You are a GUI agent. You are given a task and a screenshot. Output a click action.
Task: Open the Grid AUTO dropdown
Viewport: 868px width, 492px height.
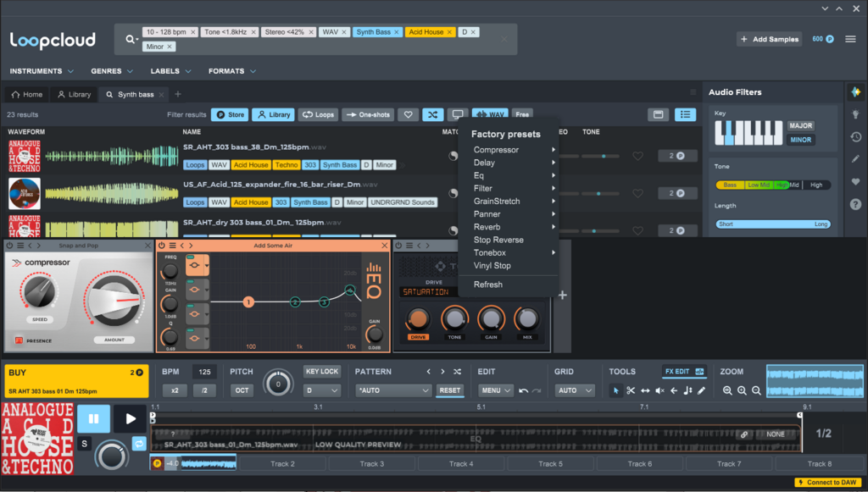coord(575,390)
